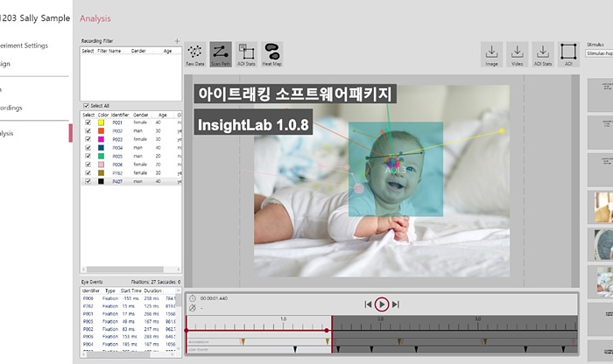This screenshot has width=613, height=364.
Task: Click the Analysis heading at the top
Action: [x=95, y=17]
